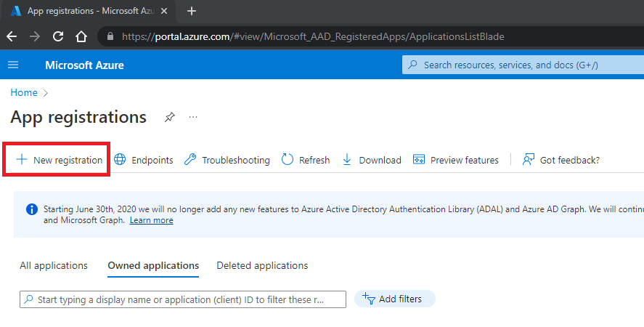Click the New registration button
The height and width of the screenshot is (327, 644).
(58, 160)
